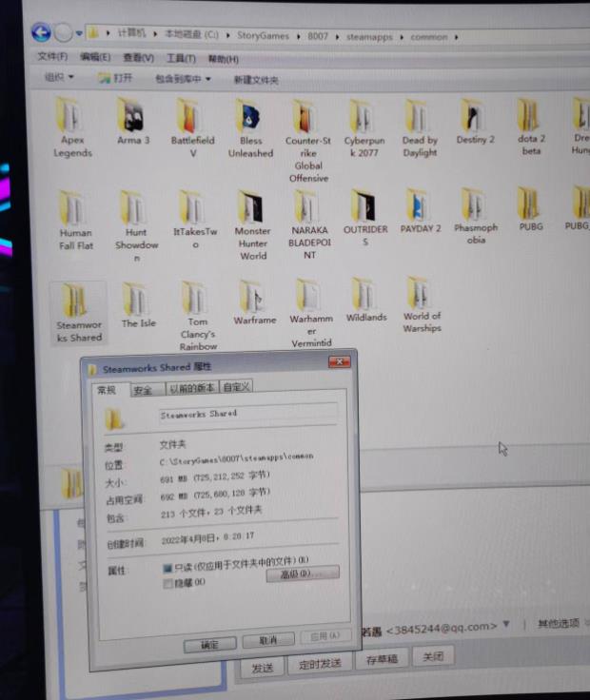Click the 打开 toolbar button
590x700 pixels.
point(115,78)
